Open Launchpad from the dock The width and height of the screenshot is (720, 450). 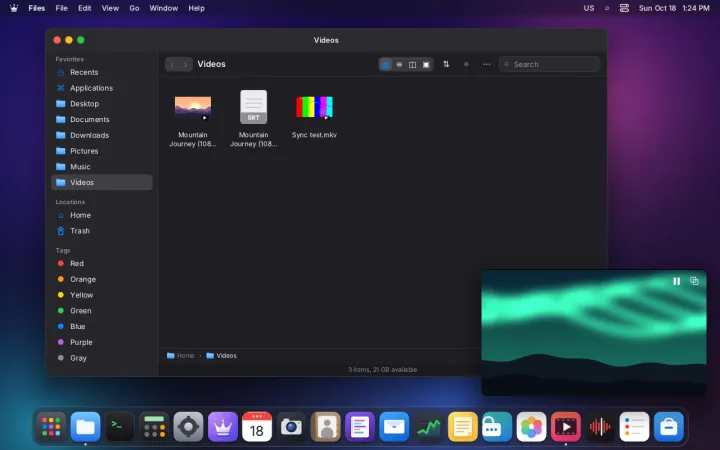coord(51,427)
